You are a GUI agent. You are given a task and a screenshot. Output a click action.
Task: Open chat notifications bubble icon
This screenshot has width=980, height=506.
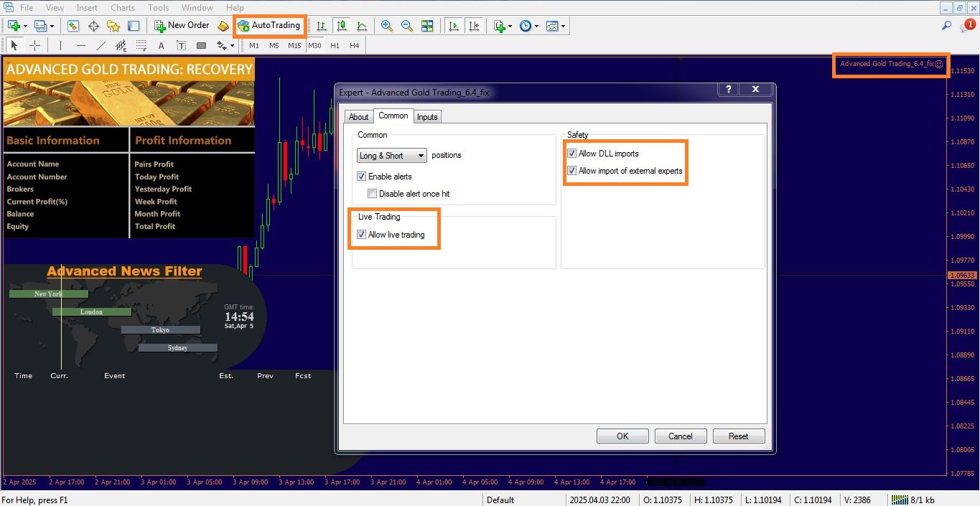(x=966, y=26)
